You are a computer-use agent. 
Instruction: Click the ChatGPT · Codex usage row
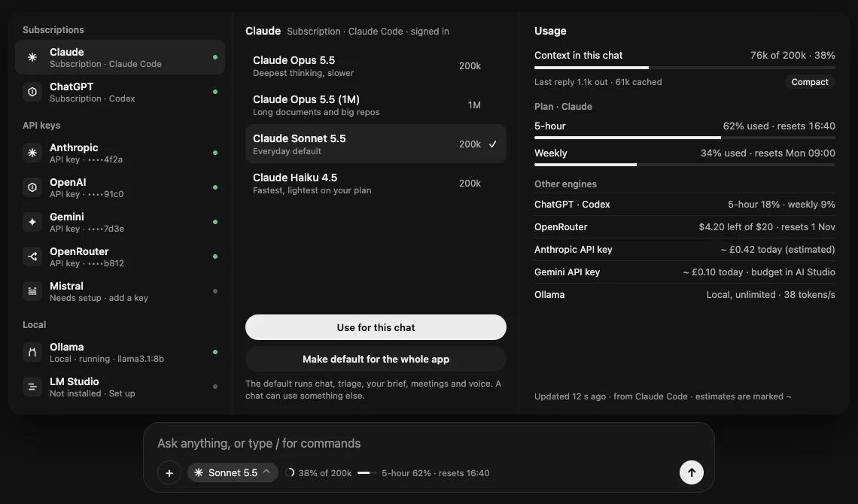coord(685,205)
